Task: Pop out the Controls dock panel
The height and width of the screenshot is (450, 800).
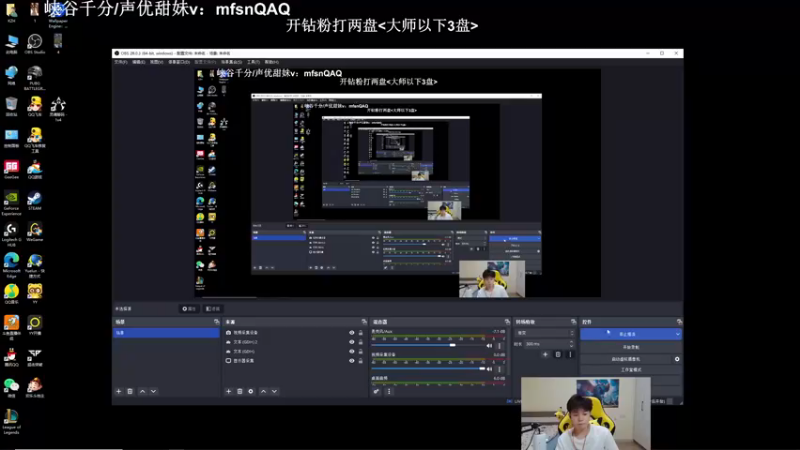Action: (679, 322)
